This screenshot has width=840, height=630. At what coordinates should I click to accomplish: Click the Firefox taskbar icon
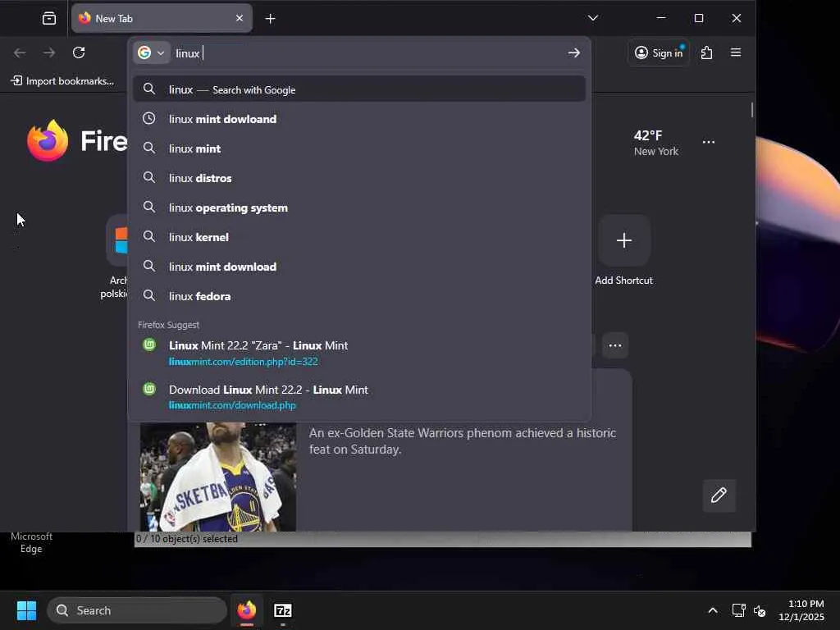point(246,610)
